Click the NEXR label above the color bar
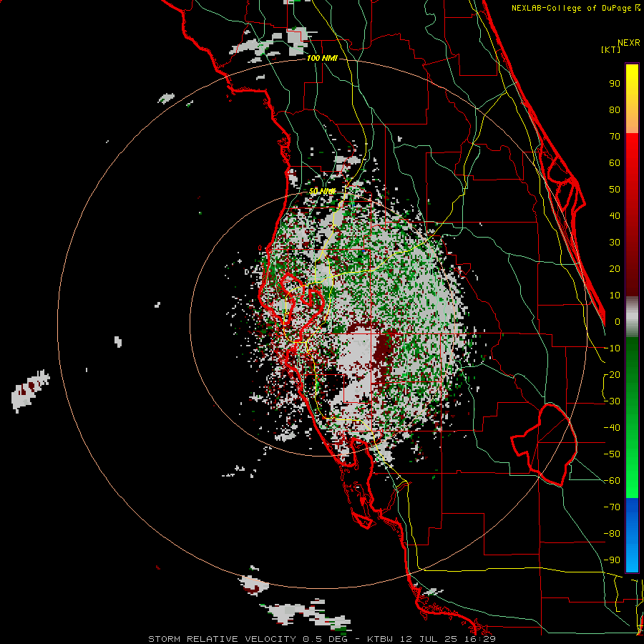644x644 pixels. point(629,43)
